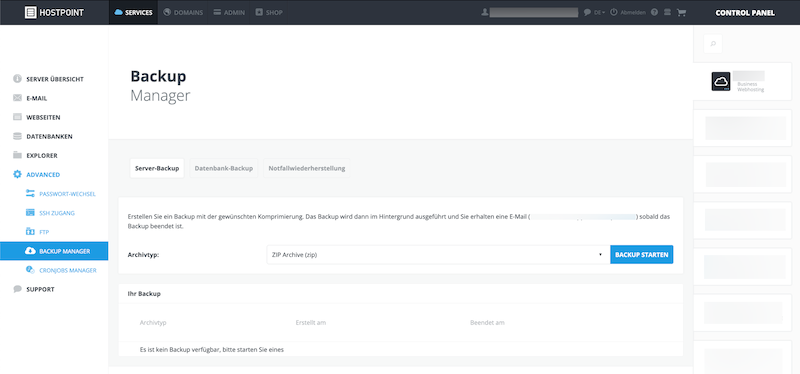Click the Archivtyp column header
This screenshot has width=800, height=374.
click(153, 323)
